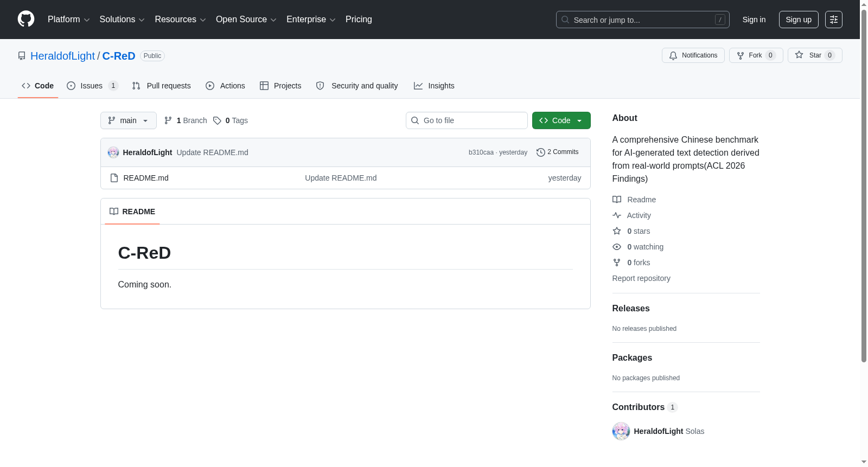The width and height of the screenshot is (868, 467).
Task: Click the Sign up button
Action: coord(799,20)
